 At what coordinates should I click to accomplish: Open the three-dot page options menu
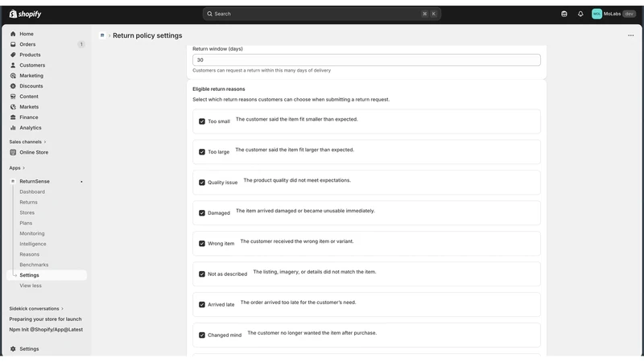[x=631, y=35]
